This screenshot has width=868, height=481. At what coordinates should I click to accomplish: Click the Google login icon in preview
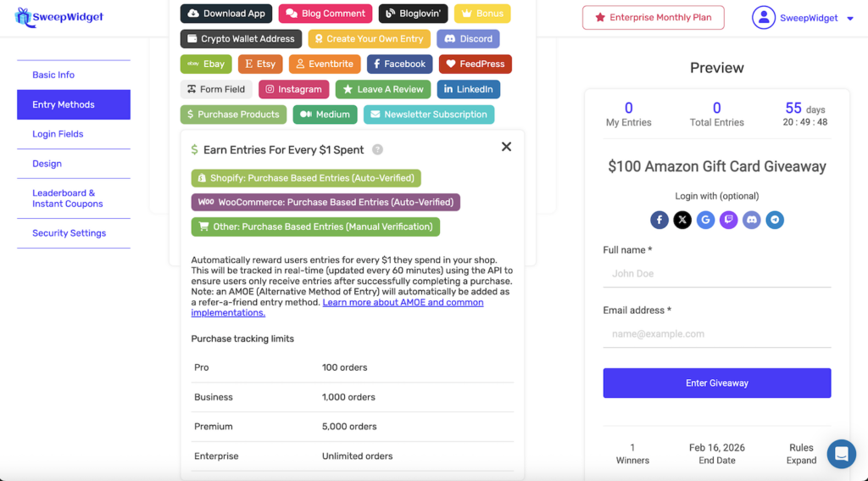tap(705, 221)
